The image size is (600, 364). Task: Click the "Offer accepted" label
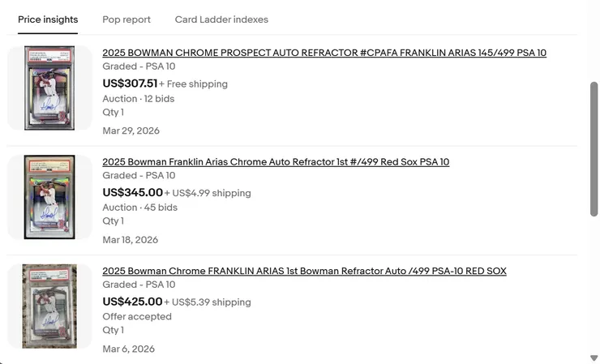tap(137, 316)
